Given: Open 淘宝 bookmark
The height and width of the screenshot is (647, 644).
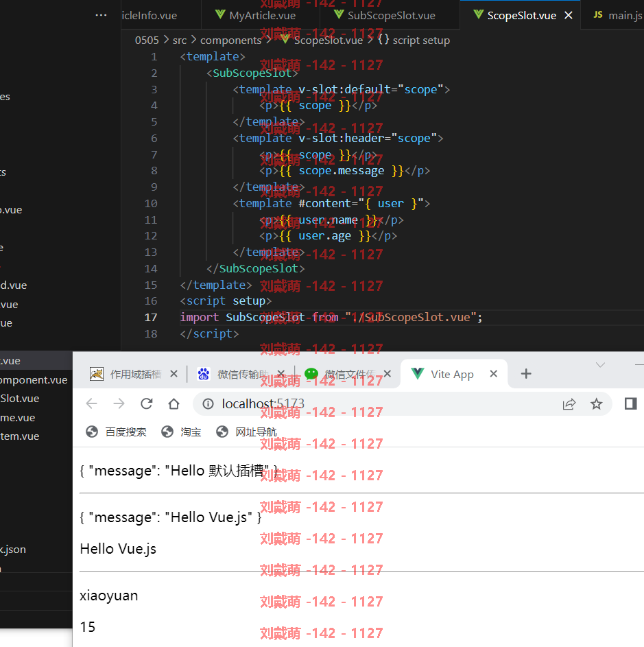Looking at the screenshot, I should click(181, 432).
